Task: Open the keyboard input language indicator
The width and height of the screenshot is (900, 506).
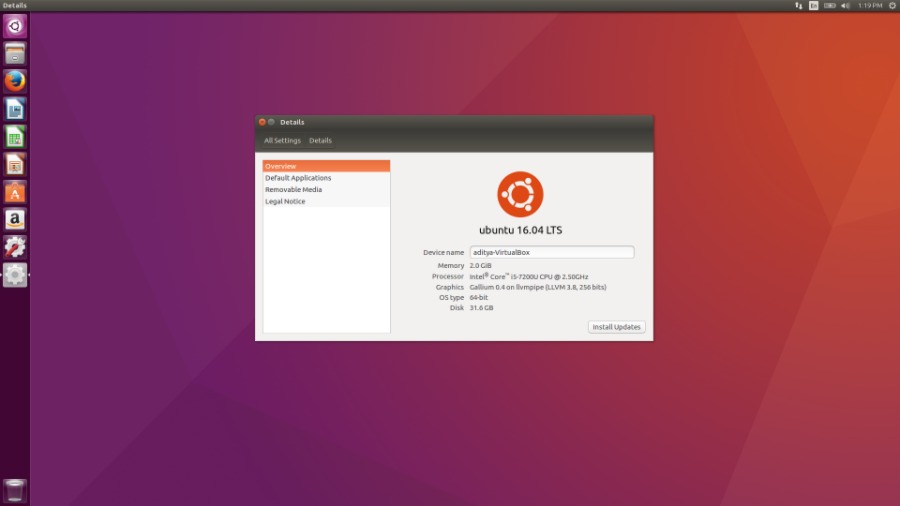Action: (x=814, y=6)
